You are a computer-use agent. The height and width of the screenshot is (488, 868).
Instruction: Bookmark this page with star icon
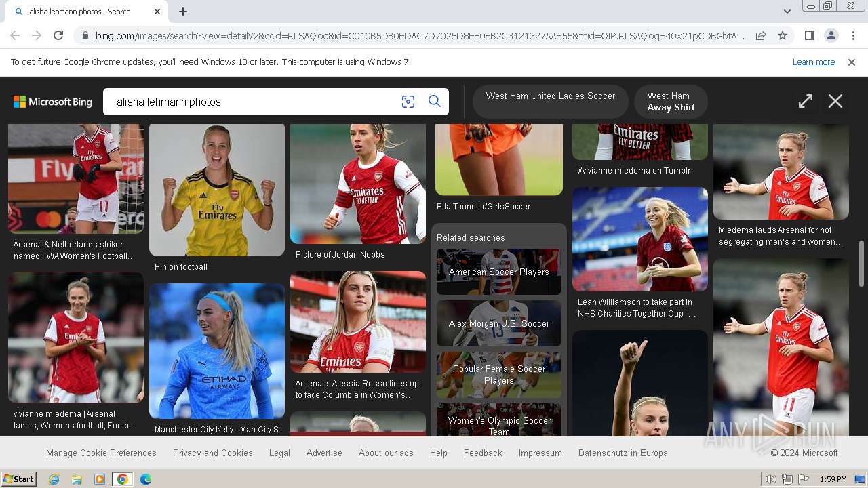(783, 35)
